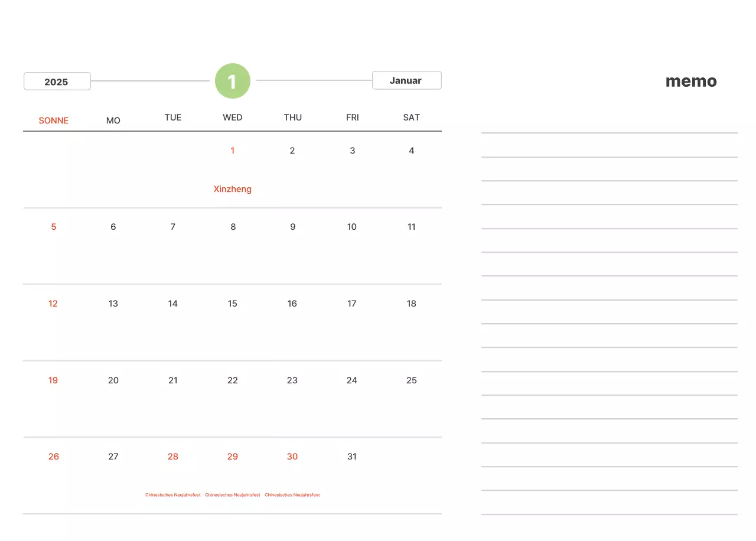756x541 pixels.
Task: Click the memo heading
Action: (x=691, y=82)
